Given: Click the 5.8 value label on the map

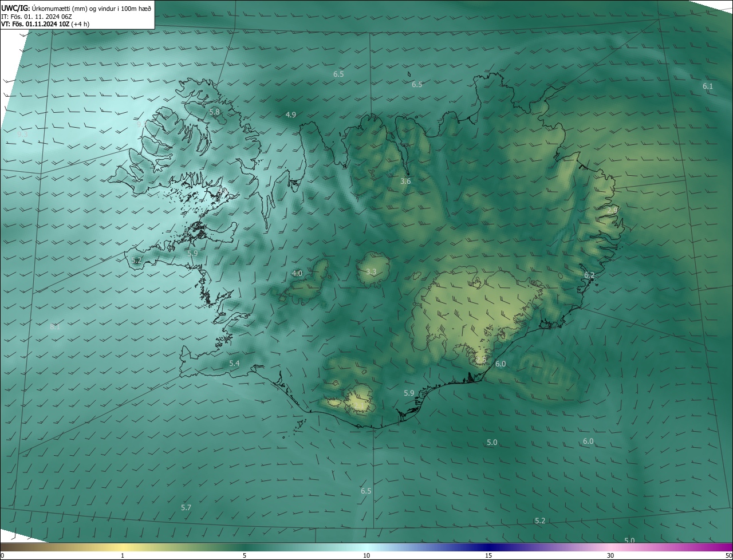Looking at the screenshot, I should point(215,112).
